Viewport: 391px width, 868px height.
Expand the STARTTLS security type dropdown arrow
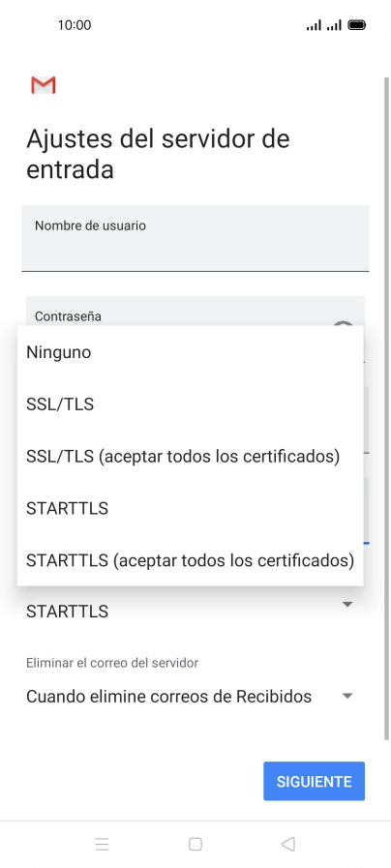347,605
